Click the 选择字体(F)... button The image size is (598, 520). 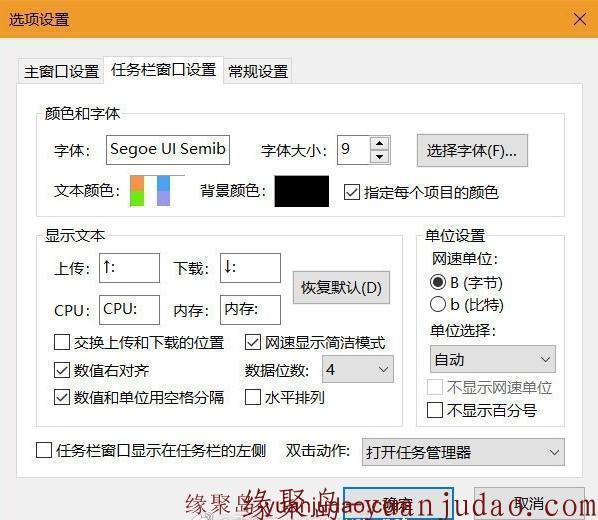pyautogui.click(x=472, y=151)
